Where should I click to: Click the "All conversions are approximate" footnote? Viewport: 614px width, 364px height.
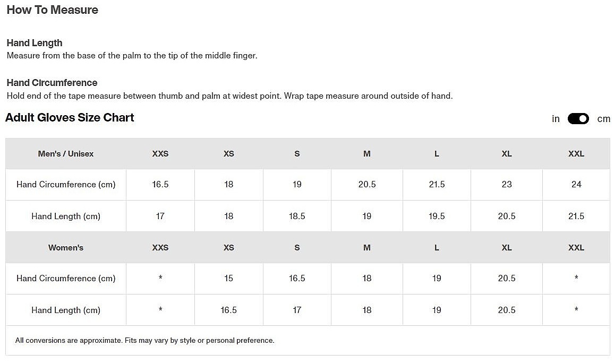pos(144,341)
